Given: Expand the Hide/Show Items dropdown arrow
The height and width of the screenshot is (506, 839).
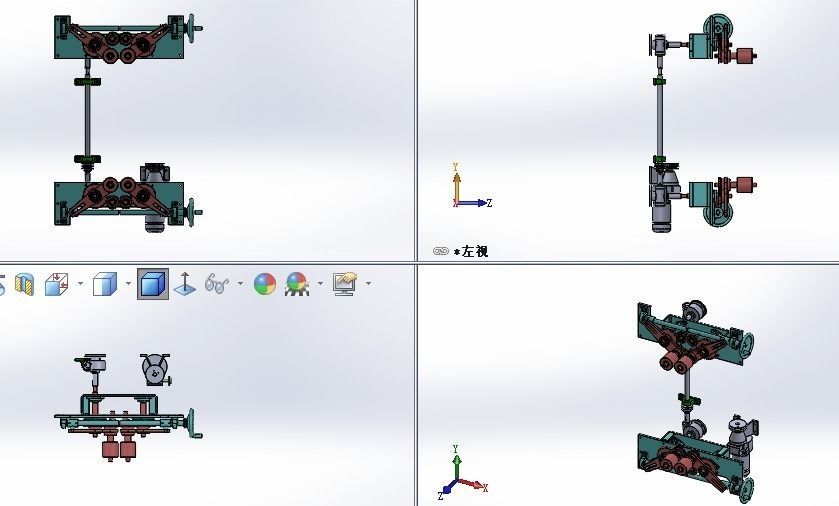Looking at the screenshot, I should pyautogui.click(x=240, y=283).
